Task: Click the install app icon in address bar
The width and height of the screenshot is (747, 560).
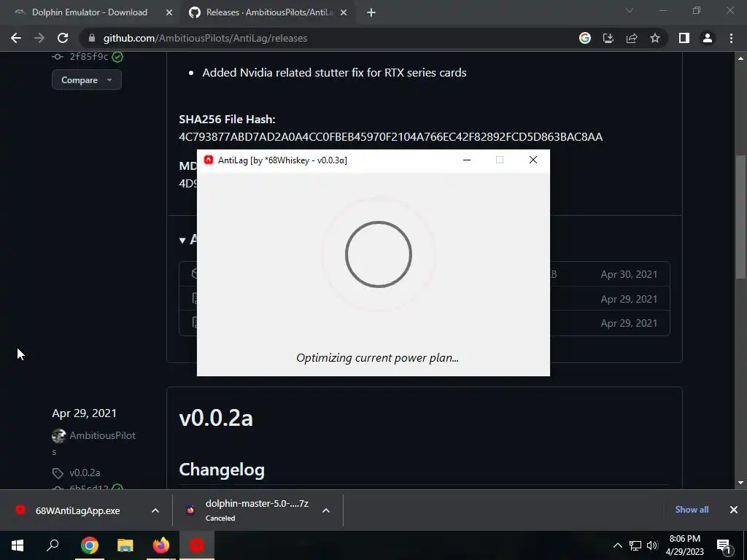Action: [608, 38]
